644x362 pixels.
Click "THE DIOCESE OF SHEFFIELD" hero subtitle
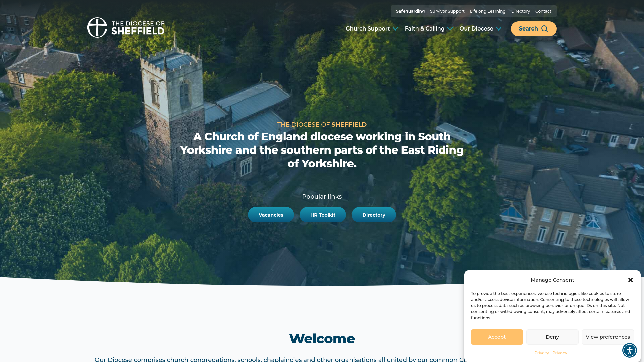click(322, 125)
